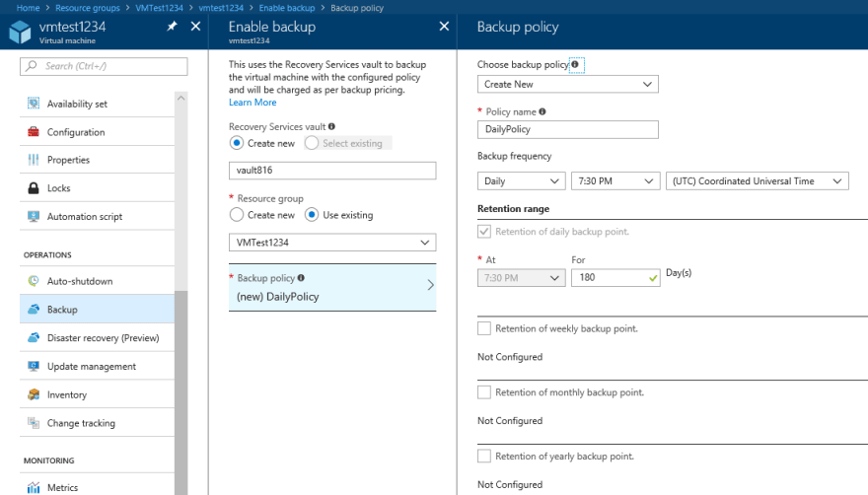Select Use existing resource group radio
Image resolution: width=868 pixels, height=495 pixels.
(312, 214)
